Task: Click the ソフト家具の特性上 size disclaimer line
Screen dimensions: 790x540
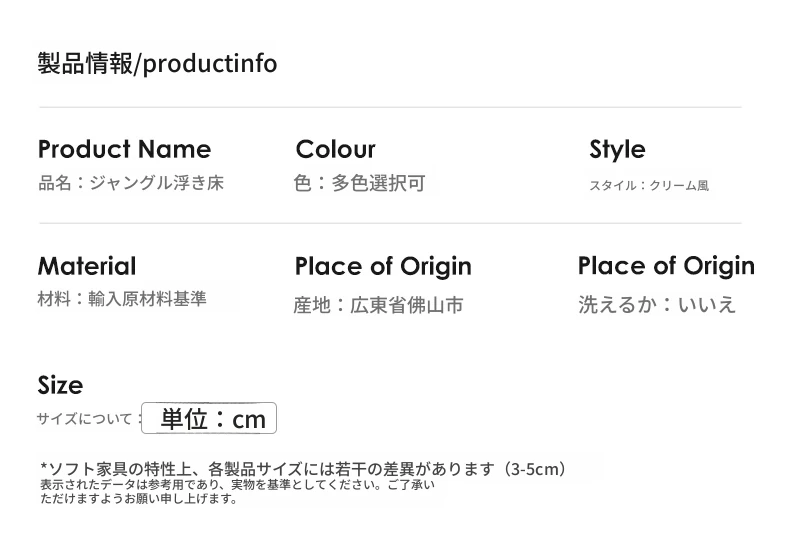Action: [x=303, y=469]
